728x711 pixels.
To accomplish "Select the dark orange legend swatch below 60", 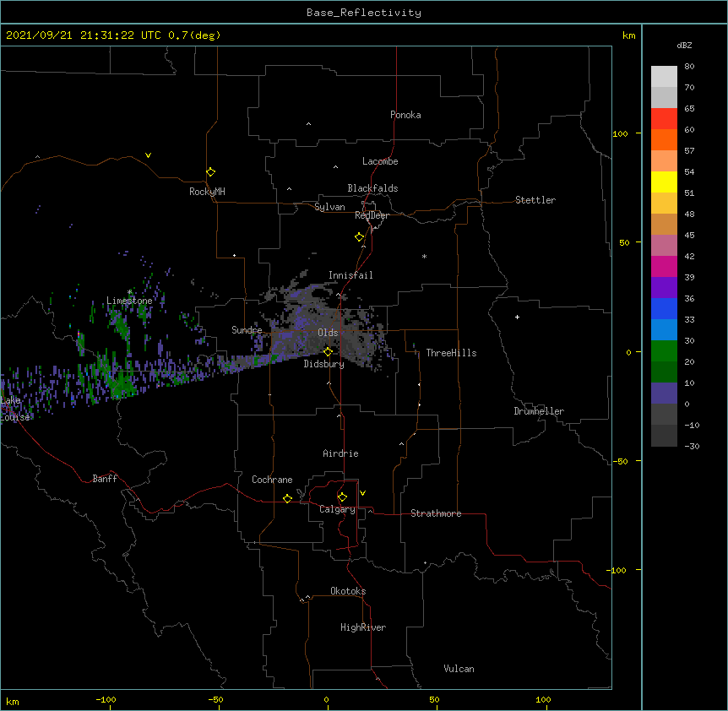I will [664, 139].
